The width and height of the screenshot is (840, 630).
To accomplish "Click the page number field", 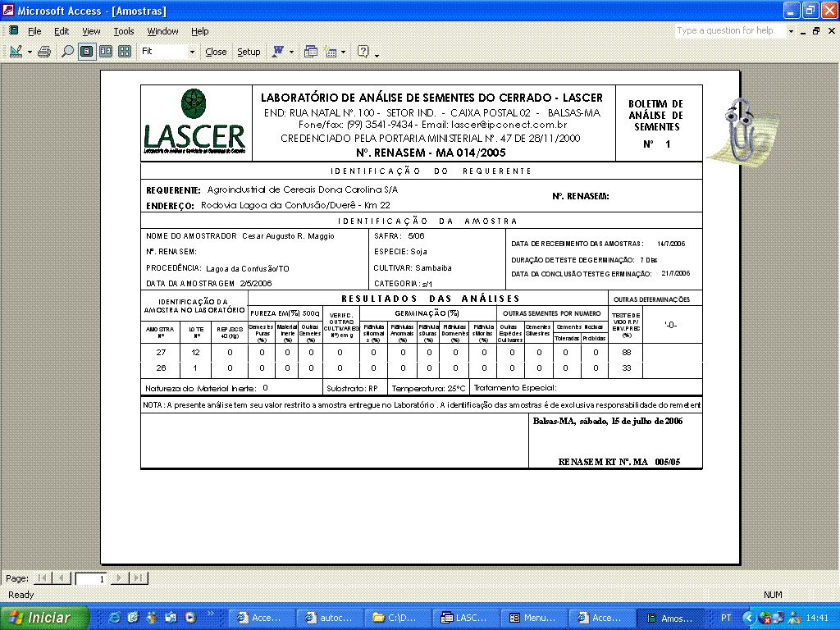I will coord(92,578).
